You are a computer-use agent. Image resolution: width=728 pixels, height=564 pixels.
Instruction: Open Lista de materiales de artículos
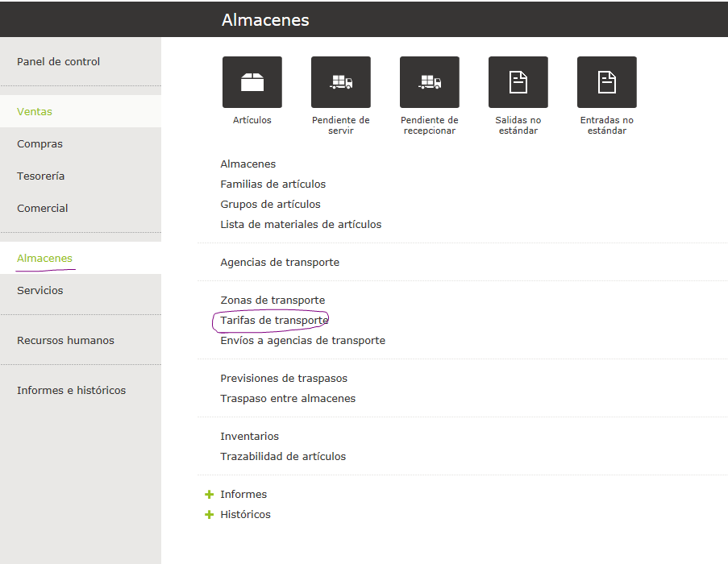301,225
